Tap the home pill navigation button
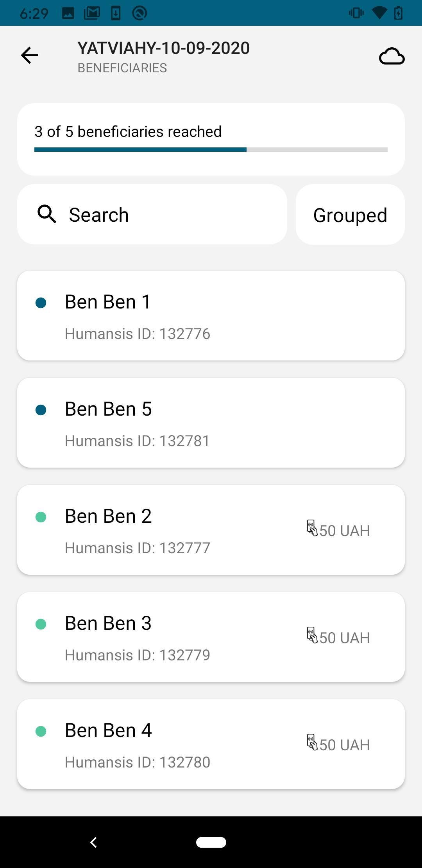The image size is (422, 868). tap(211, 842)
